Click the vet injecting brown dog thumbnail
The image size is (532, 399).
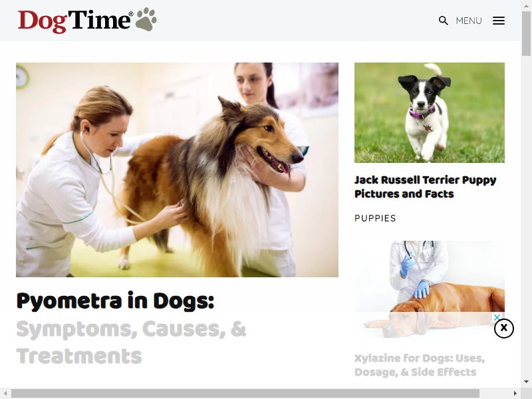click(x=429, y=289)
